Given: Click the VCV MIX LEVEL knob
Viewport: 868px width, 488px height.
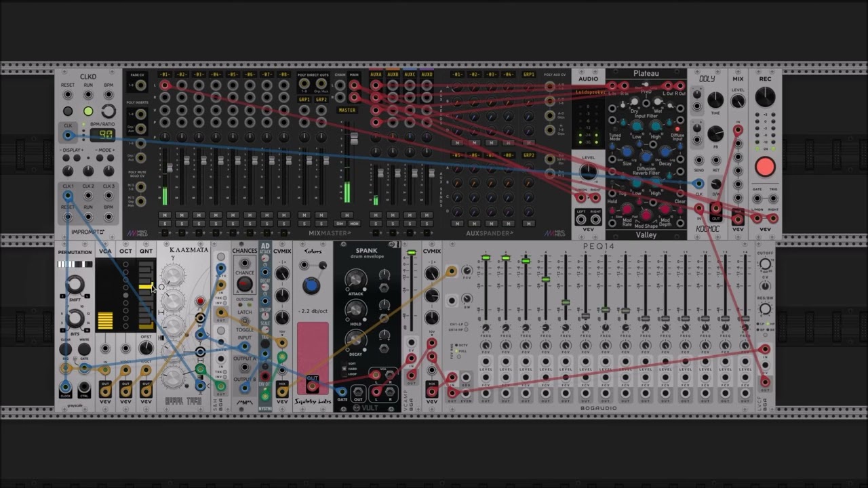Looking at the screenshot, I should click(738, 101).
